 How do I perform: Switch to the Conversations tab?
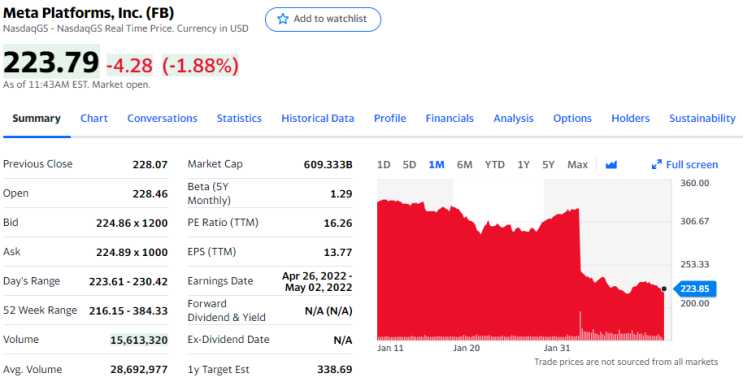click(x=162, y=118)
